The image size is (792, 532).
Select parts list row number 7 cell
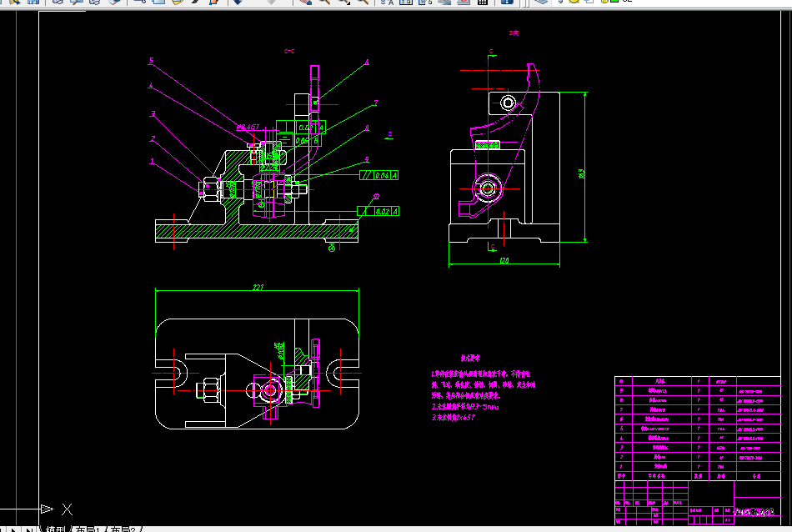(624, 409)
